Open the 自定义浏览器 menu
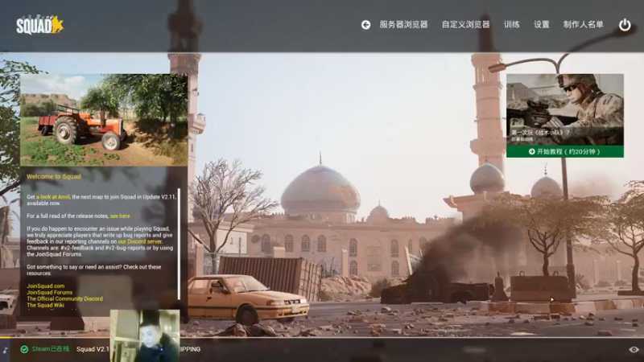The height and width of the screenshot is (362, 644). click(x=466, y=25)
